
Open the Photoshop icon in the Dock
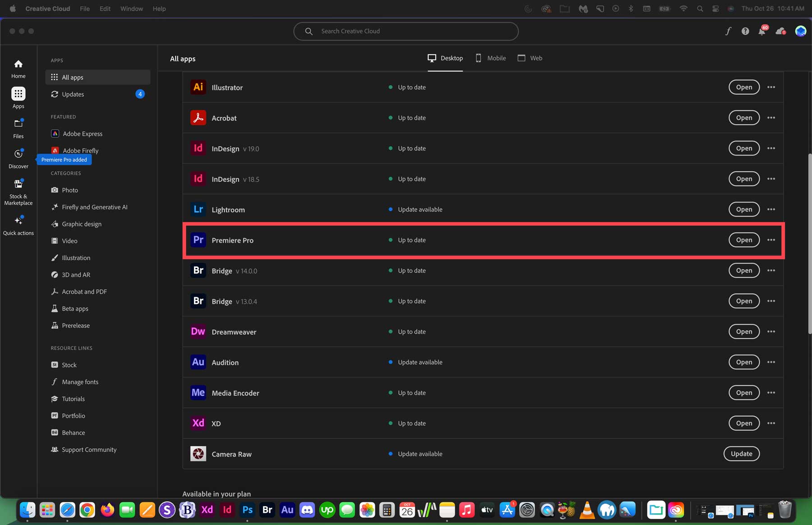click(247, 510)
